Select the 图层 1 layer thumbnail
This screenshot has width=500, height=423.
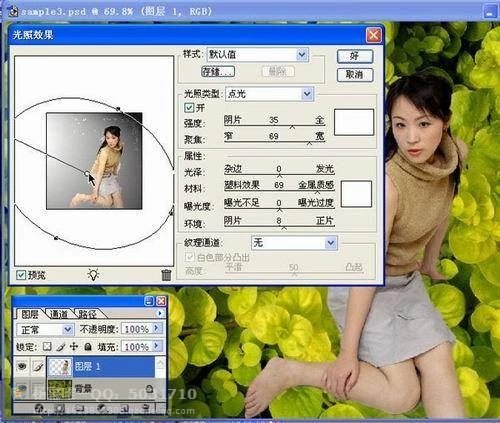point(60,366)
